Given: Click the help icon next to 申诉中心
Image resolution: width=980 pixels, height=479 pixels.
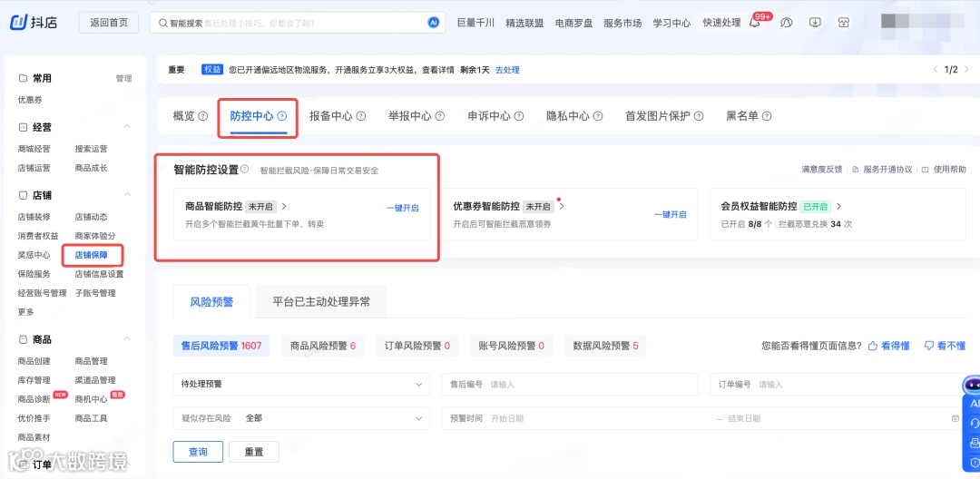Looking at the screenshot, I should (519, 116).
